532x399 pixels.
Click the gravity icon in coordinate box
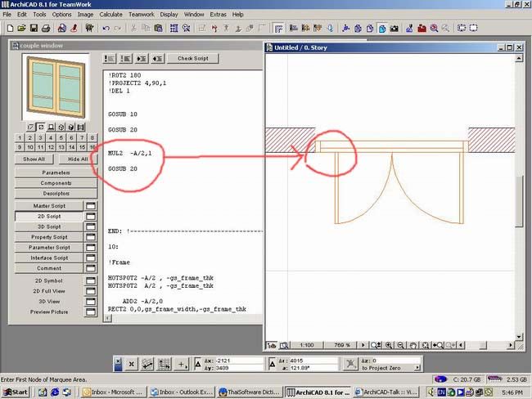(350, 364)
